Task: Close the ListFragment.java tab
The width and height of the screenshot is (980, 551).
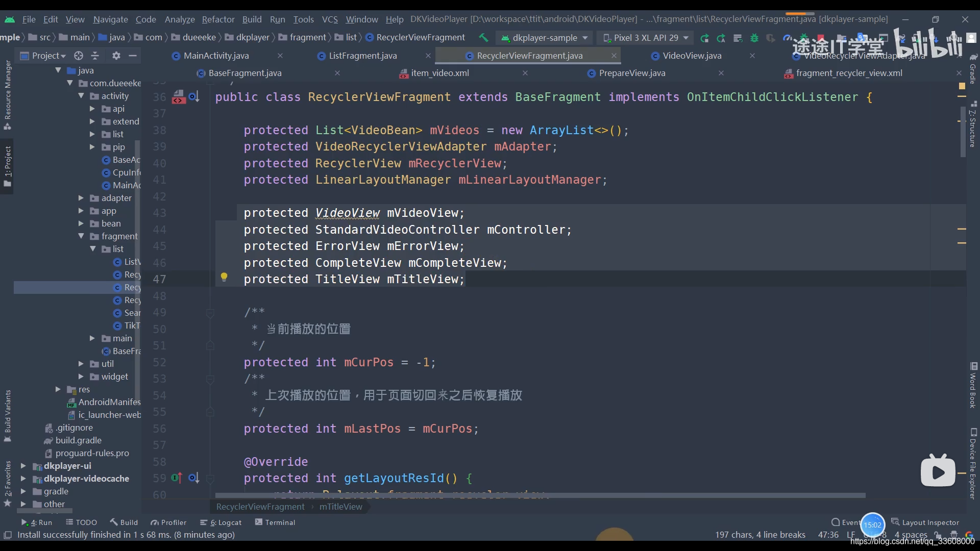Action: click(428, 56)
